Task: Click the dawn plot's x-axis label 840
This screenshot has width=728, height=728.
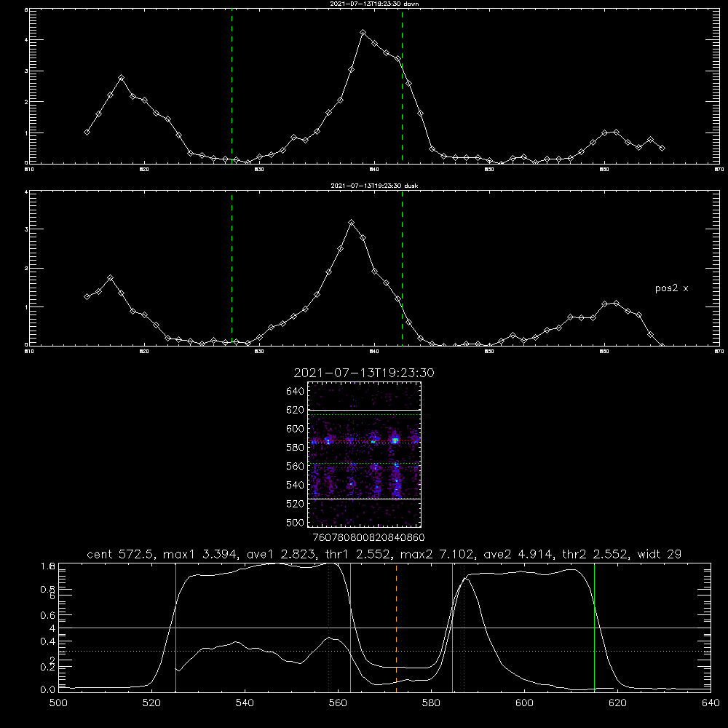Action: click(374, 170)
